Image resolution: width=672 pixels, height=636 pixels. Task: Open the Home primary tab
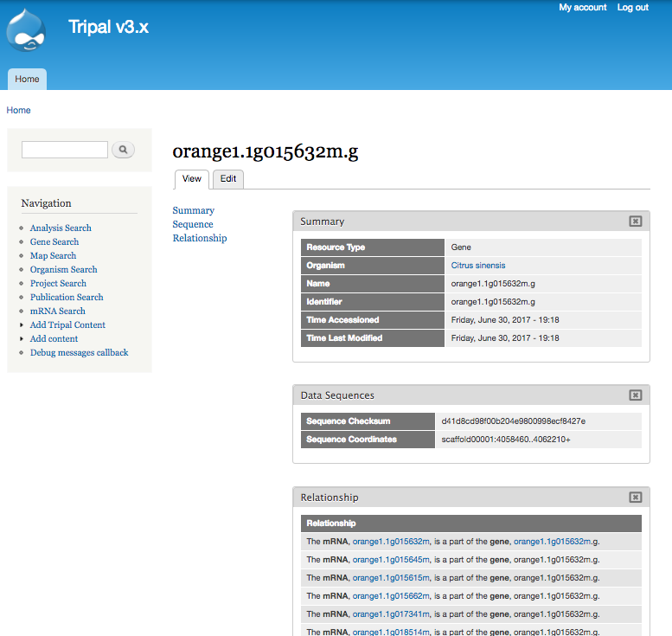point(27,79)
